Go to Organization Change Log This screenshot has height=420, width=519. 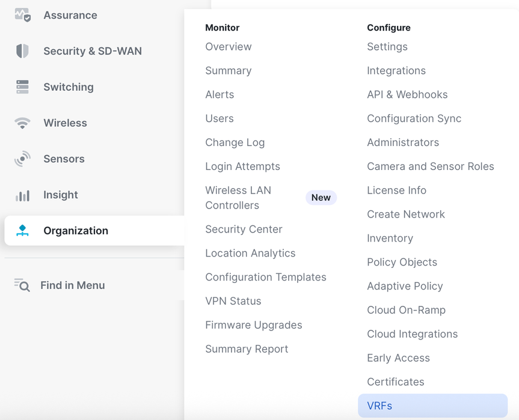235,142
